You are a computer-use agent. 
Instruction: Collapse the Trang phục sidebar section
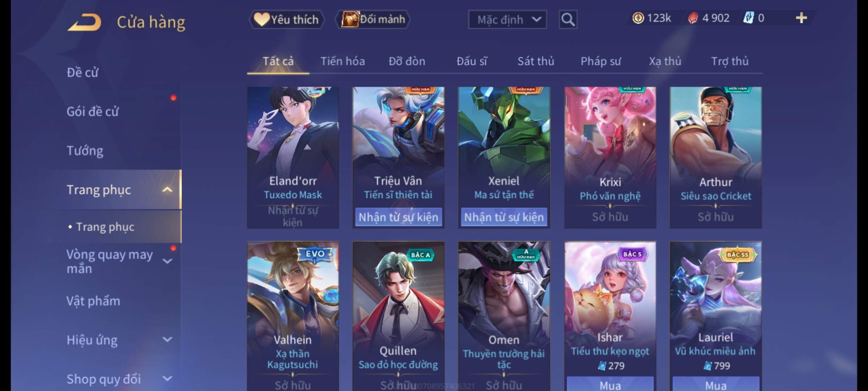tap(167, 190)
